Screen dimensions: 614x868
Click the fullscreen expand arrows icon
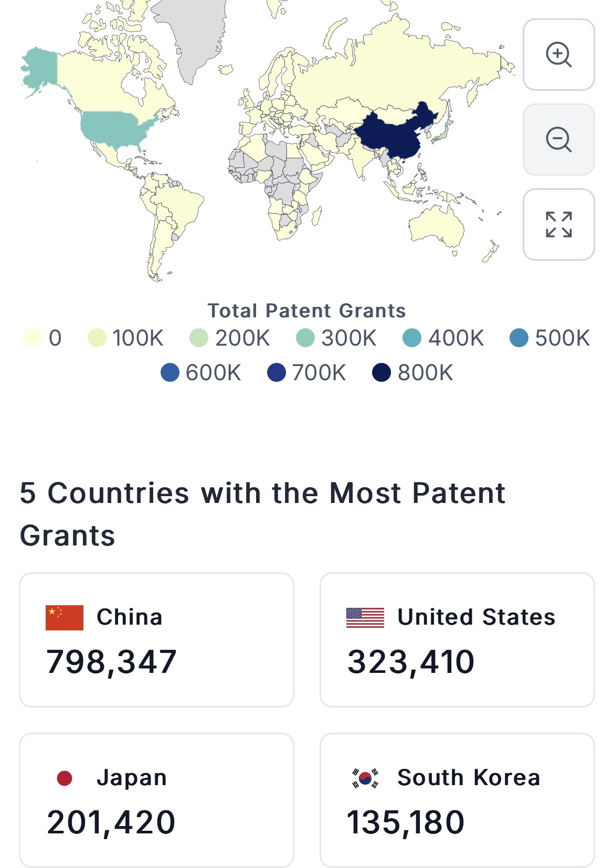tap(558, 224)
